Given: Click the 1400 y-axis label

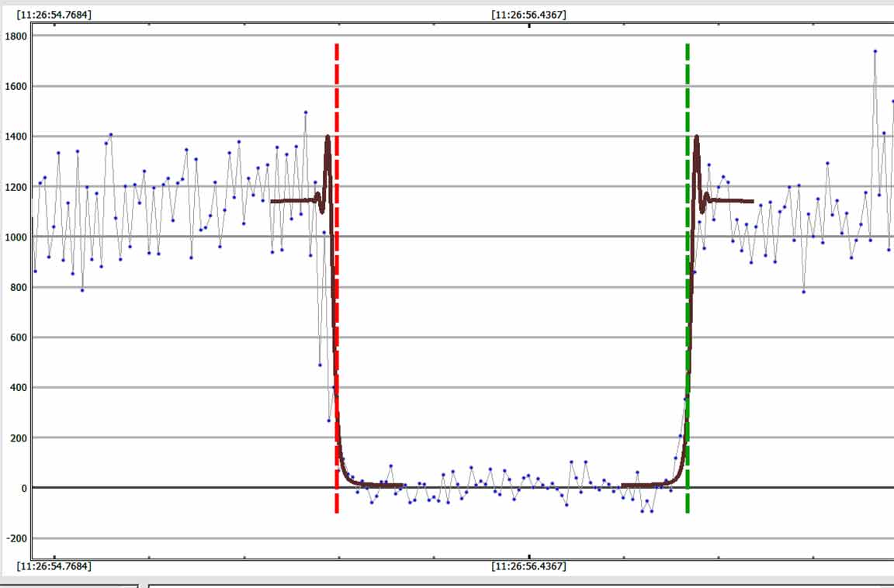Looking at the screenshot, I should 16,137.
